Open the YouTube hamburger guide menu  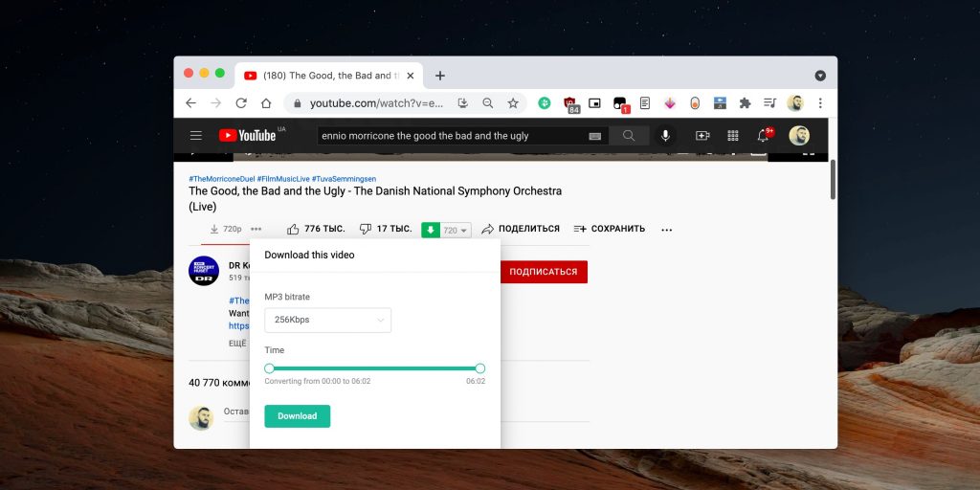pyautogui.click(x=196, y=136)
